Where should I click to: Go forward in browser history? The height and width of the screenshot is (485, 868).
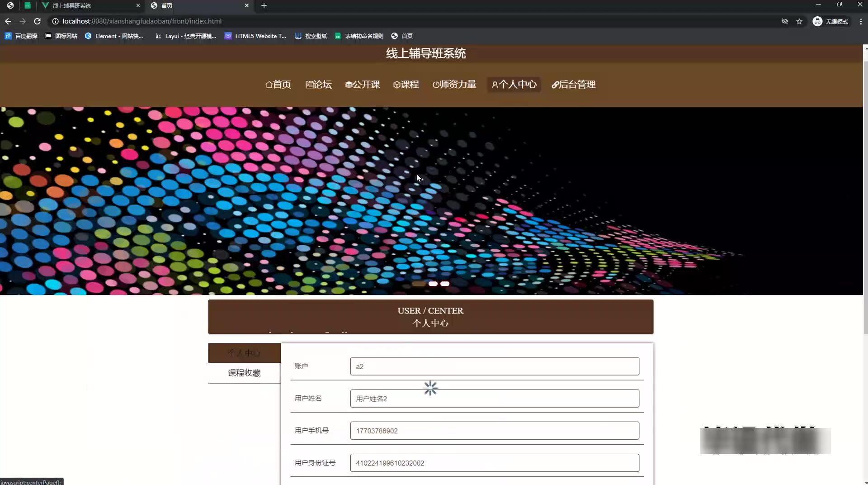click(23, 21)
